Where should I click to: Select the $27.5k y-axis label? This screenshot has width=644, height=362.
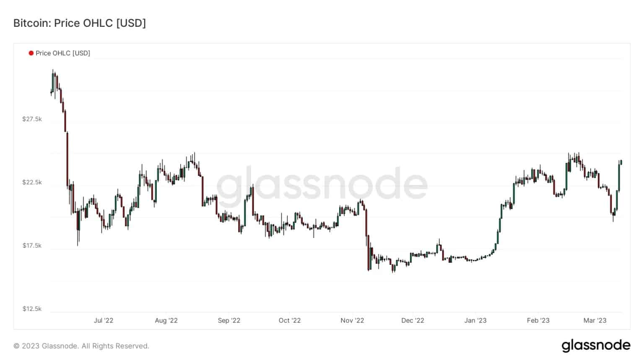pos(32,119)
